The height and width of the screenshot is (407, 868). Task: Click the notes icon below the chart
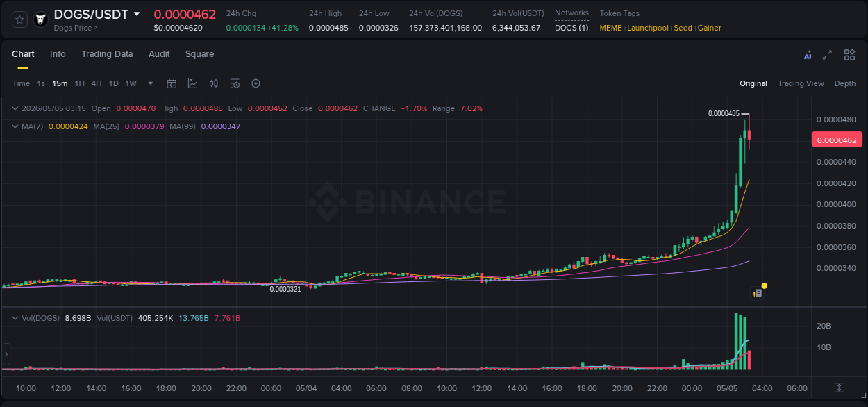pyautogui.click(x=758, y=293)
